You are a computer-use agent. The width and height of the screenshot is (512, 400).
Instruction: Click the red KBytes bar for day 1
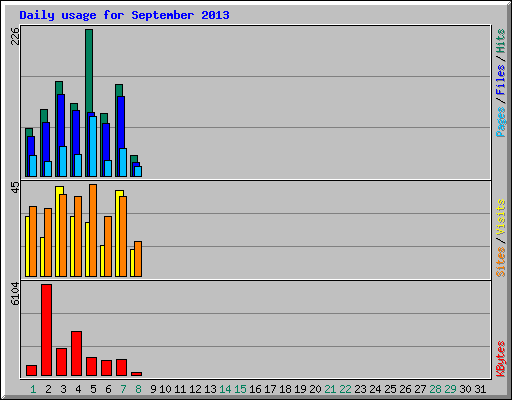(x=31, y=371)
